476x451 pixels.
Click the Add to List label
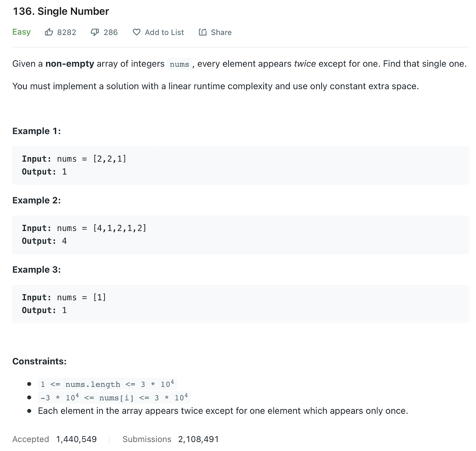[164, 32]
